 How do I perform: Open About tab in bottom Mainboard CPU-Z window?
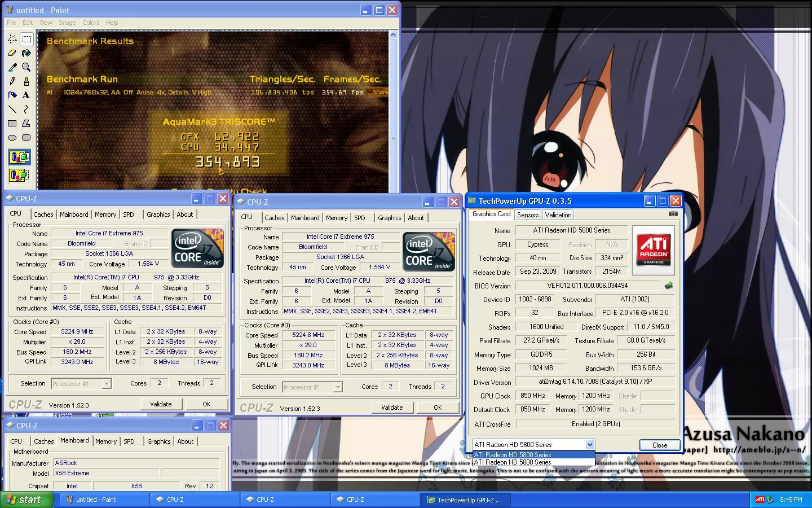[186, 441]
